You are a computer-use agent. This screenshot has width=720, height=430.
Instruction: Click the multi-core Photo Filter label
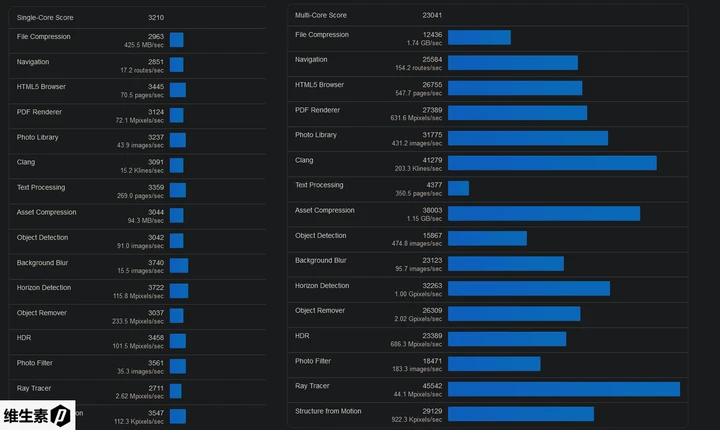(x=313, y=361)
